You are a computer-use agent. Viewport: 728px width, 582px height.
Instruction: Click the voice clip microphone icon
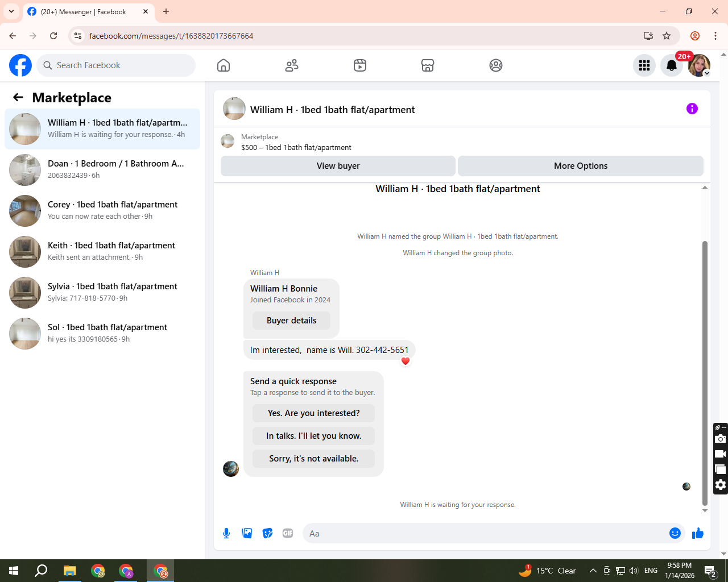226,533
